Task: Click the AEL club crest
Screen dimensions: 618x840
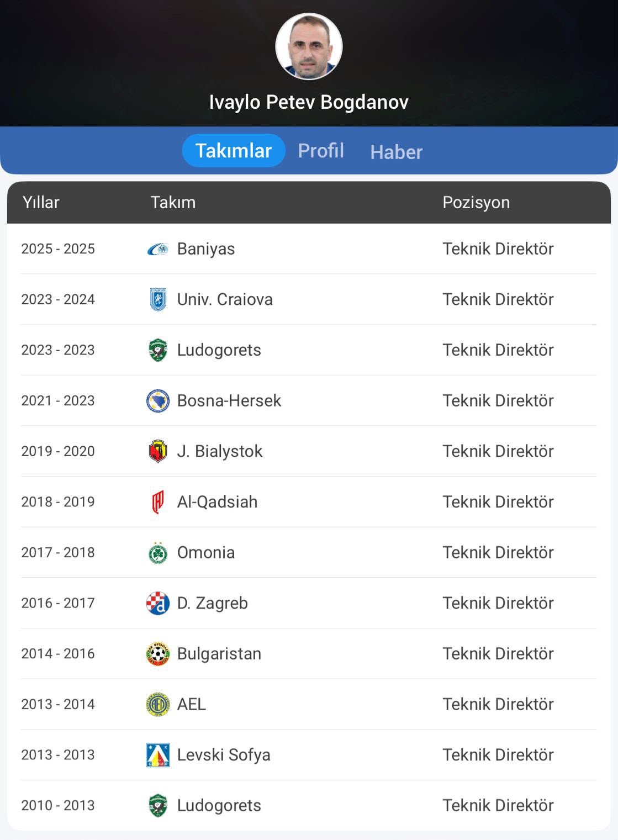Action: [x=158, y=705]
